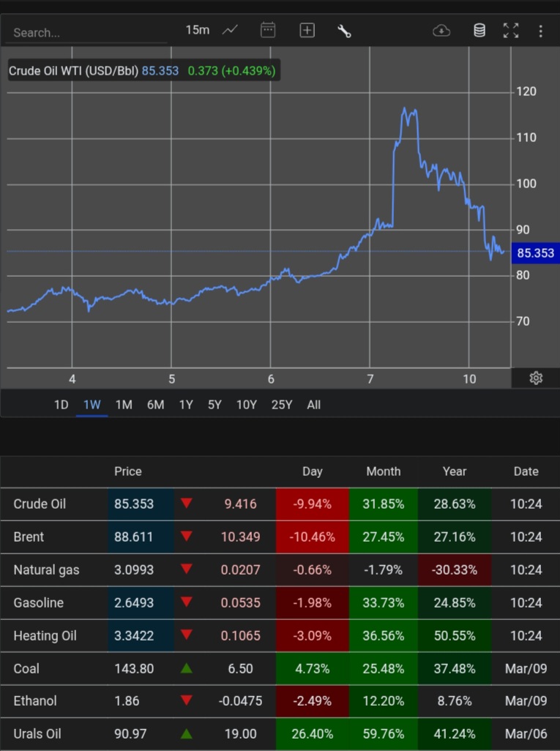Viewport: 560px width, 751px height.
Task: Select the 6M time range
Action: (x=155, y=406)
